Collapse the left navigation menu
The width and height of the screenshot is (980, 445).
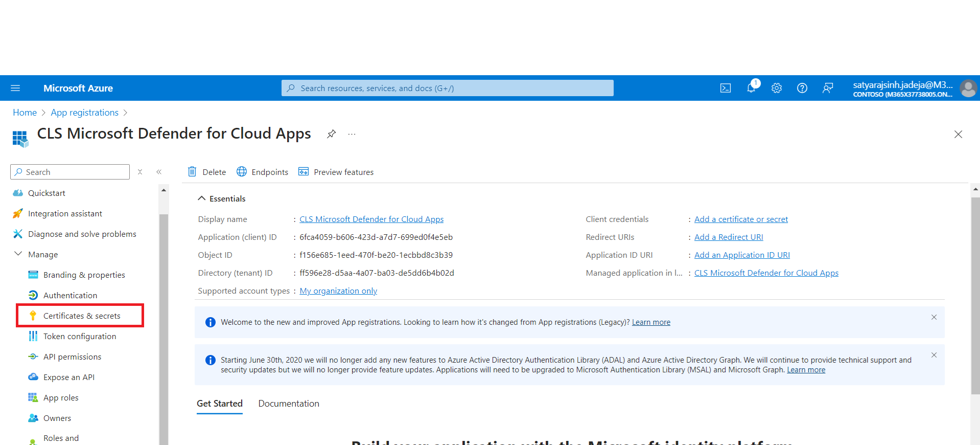pyautogui.click(x=159, y=172)
